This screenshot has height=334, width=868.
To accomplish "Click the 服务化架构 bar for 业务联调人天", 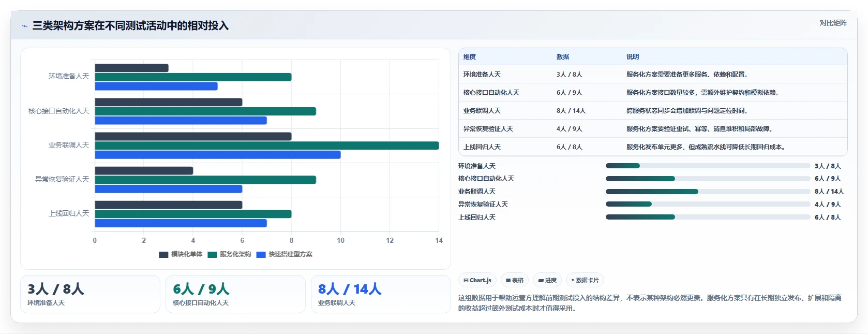I will click(x=267, y=146).
